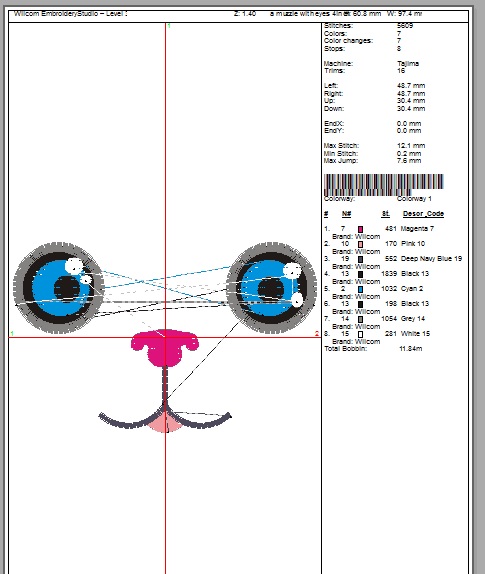Click the first Black 13 swatch in row 4
Image resolution: width=485 pixels, height=574 pixels.
[x=360, y=274]
